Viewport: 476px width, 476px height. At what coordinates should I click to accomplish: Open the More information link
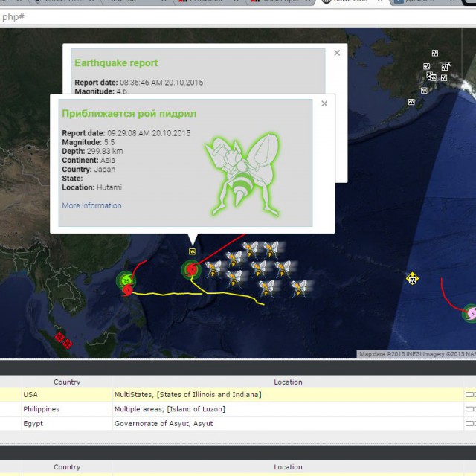(91, 205)
